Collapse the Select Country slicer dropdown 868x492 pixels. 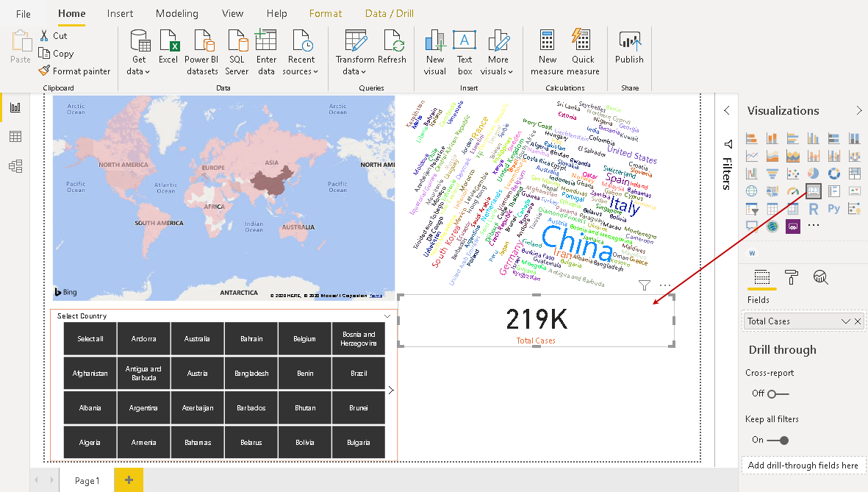(x=387, y=316)
